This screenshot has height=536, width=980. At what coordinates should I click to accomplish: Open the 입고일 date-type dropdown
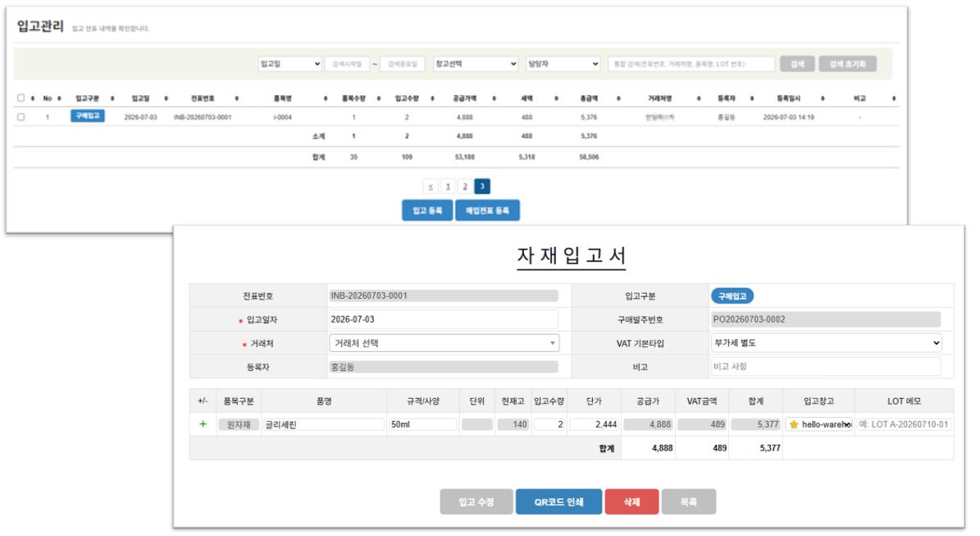tap(290, 64)
